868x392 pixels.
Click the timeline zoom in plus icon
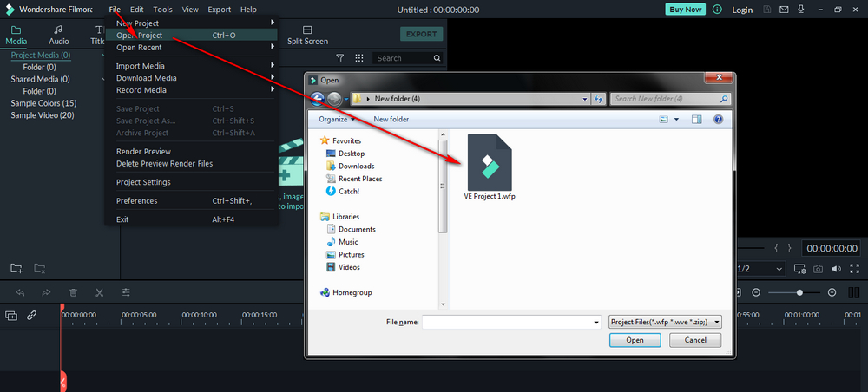click(832, 292)
